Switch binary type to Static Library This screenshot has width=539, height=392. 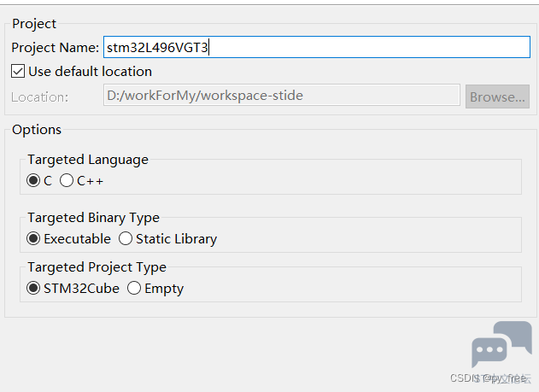pos(126,239)
